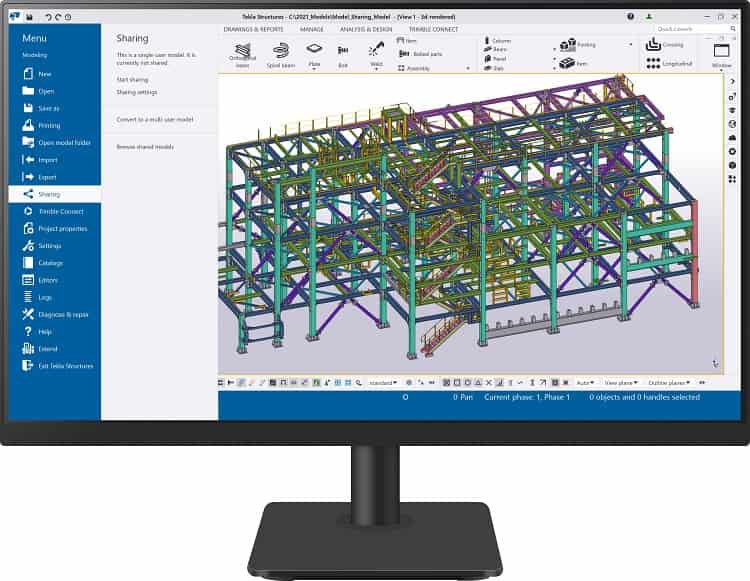Screen dimensions: 750x581
Task: Select Diagnose & repair menu item
Action: click(x=63, y=314)
